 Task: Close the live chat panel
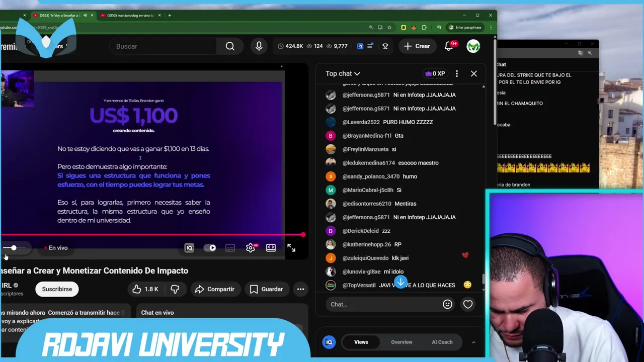474,73
